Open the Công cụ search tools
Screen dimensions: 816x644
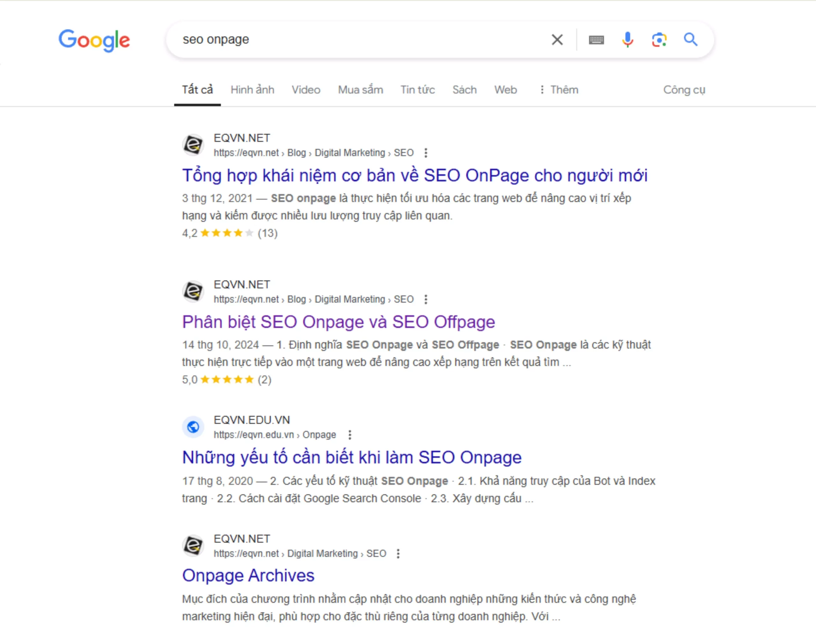(x=684, y=90)
